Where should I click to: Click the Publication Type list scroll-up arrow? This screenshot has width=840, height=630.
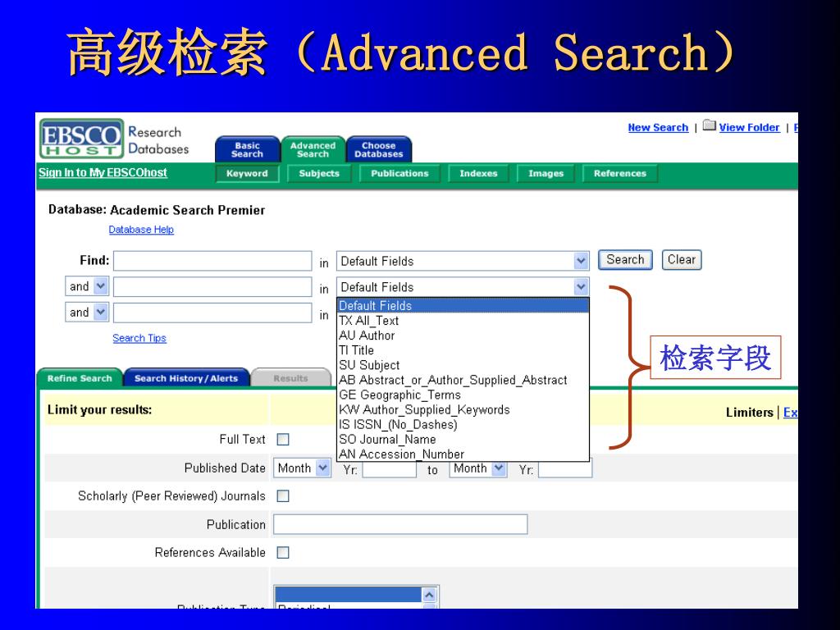430,595
